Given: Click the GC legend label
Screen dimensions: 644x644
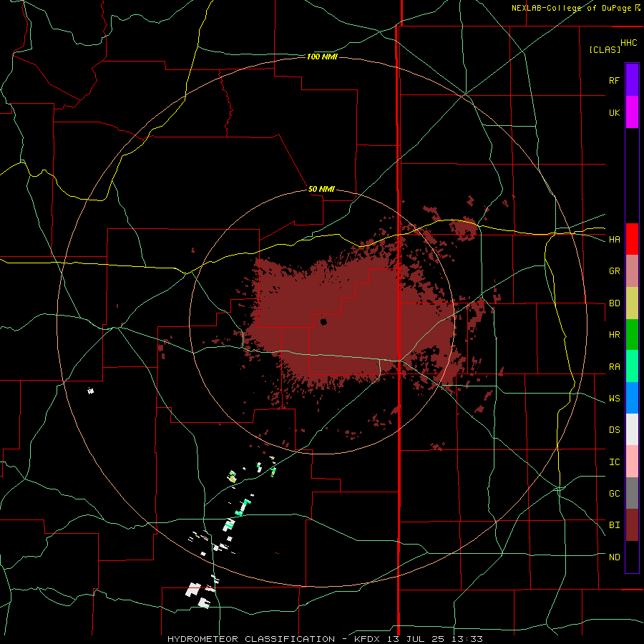Looking at the screenshot, I should pyautogui.click(x=614, y=494).
